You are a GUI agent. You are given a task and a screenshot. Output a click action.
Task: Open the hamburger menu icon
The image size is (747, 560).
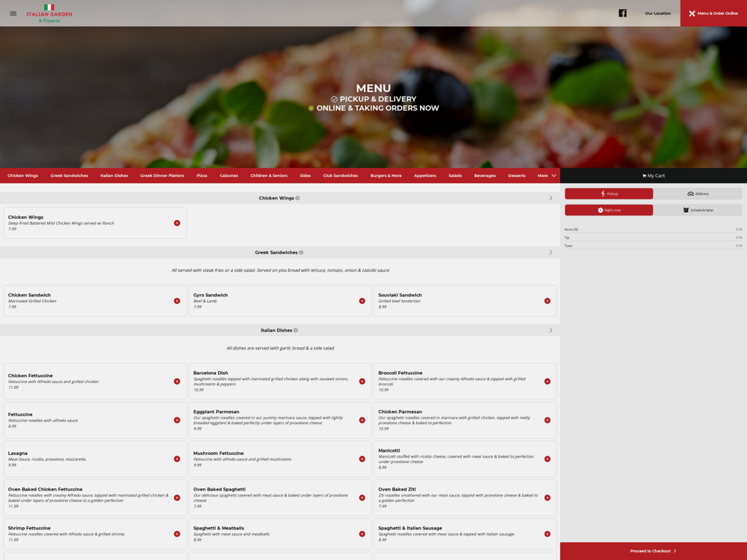coord(13,13)
